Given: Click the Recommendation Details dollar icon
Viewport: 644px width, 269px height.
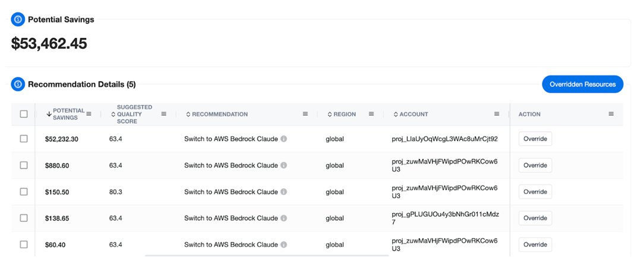Looking at the screenshot, I should pyautogui.click(x=18, y=85).
